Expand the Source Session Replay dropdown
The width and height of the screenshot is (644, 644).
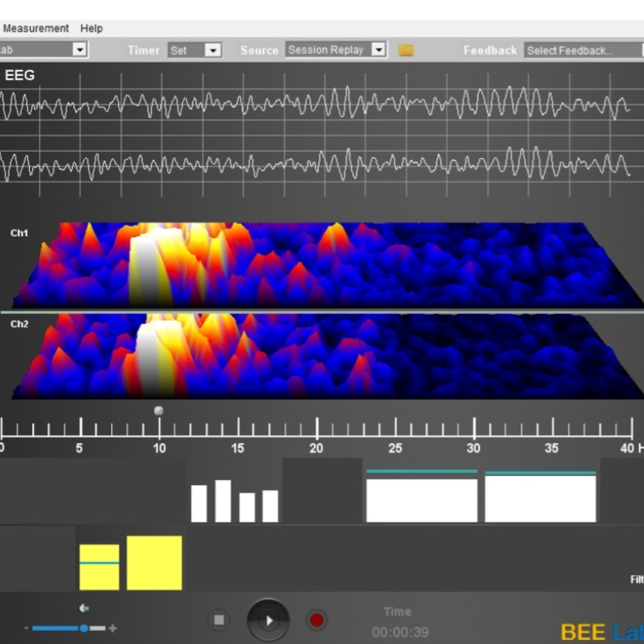379,50
